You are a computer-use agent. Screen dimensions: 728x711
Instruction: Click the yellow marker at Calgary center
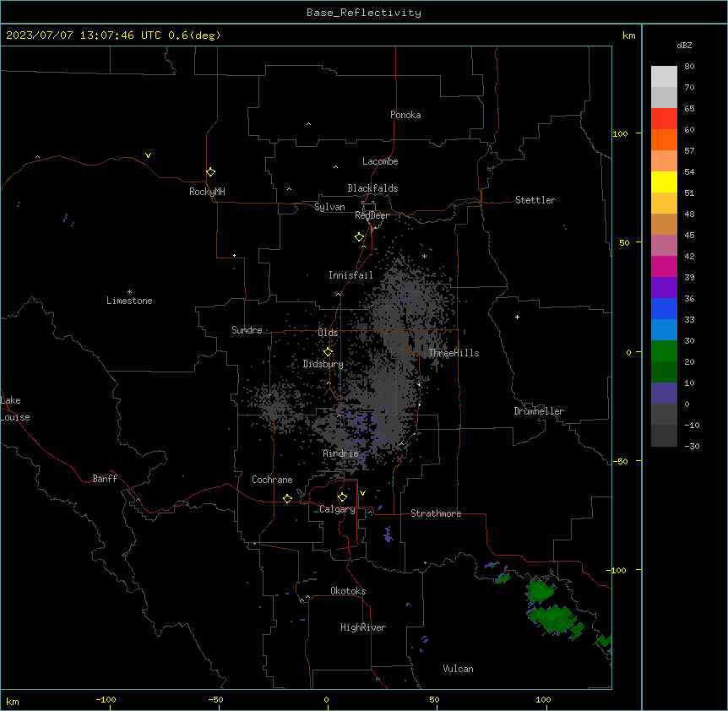click(342, 497)
